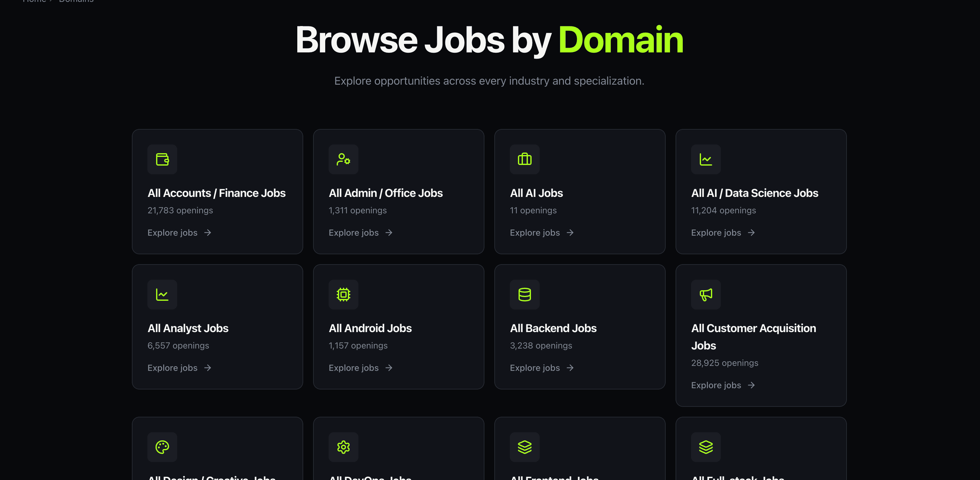Explore jobs under the All AI Jobs card
The width and height of the screenshot is (980, 480).
[x=542, y=233]
